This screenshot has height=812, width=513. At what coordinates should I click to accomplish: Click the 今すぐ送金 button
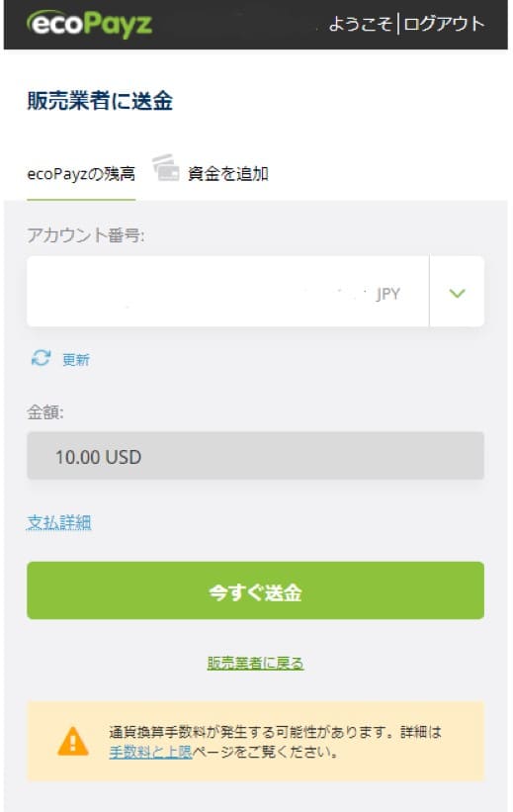[255, 590]
